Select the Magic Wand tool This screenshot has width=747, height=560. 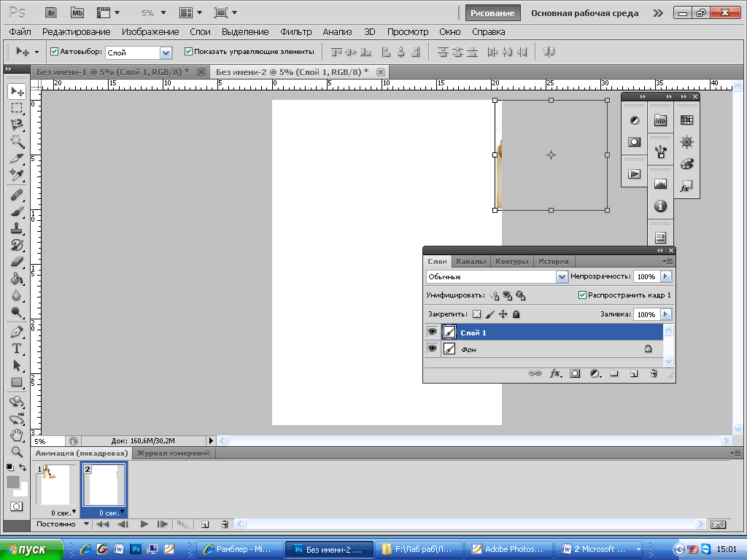pyautogui.click(x=17, y=141)
